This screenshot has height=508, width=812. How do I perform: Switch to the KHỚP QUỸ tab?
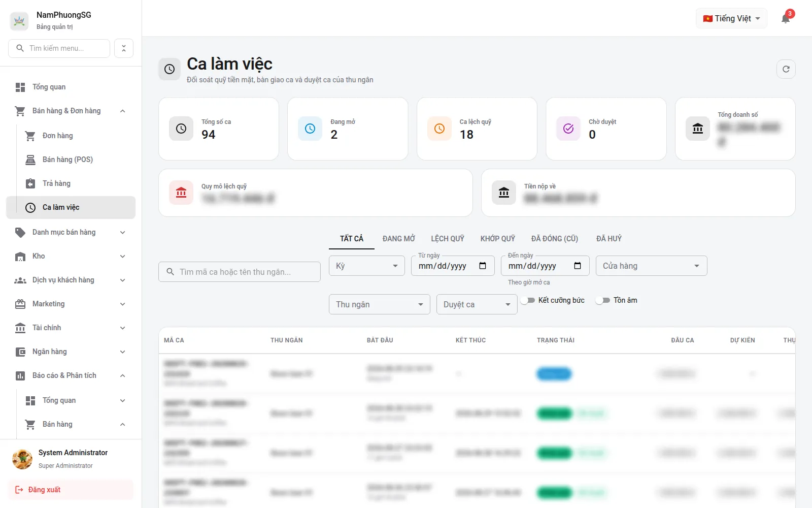[x=498, y=239]
